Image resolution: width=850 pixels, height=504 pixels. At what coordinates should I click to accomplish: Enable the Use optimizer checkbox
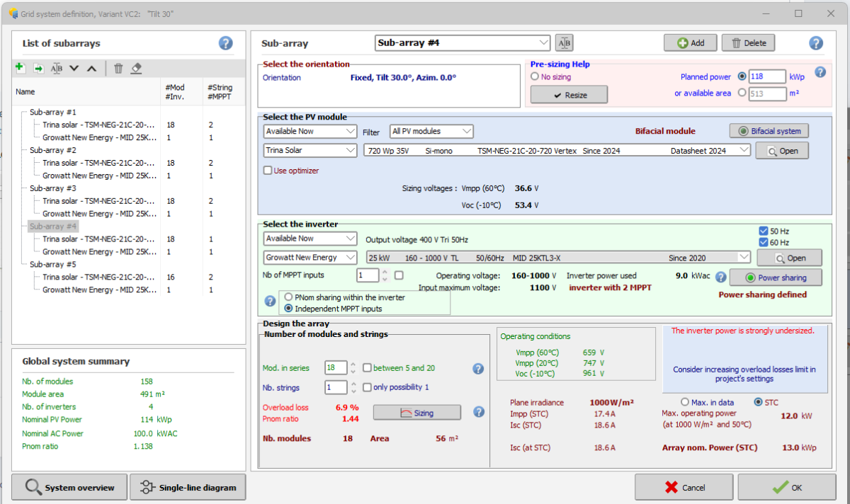pyautogui.click(x=268, y=171)
